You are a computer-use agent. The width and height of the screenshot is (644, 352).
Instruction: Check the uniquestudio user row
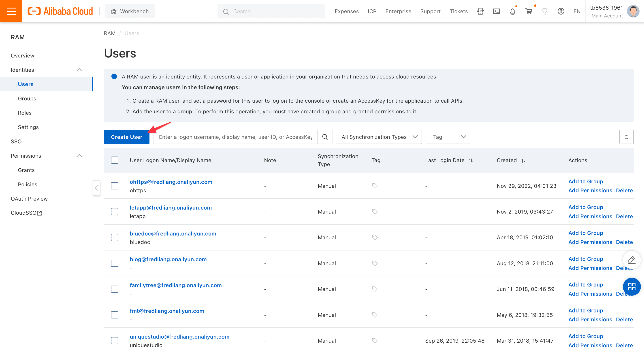115,341
